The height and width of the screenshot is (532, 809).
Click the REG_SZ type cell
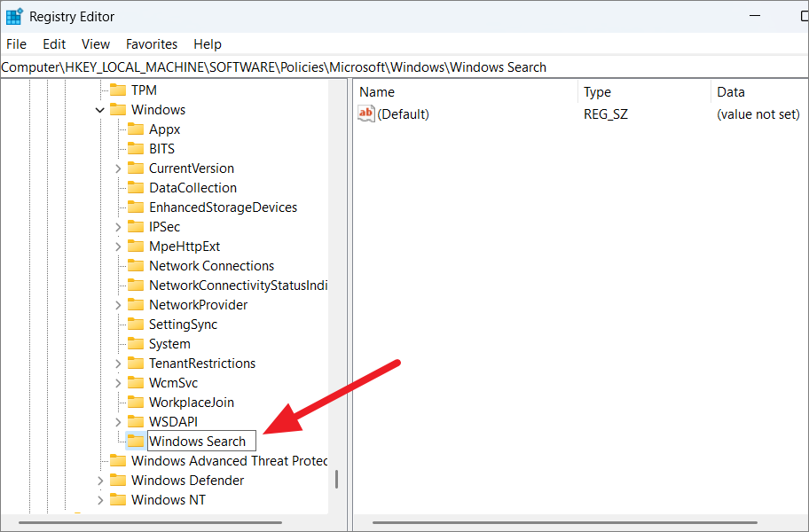[x=606, y=113]
